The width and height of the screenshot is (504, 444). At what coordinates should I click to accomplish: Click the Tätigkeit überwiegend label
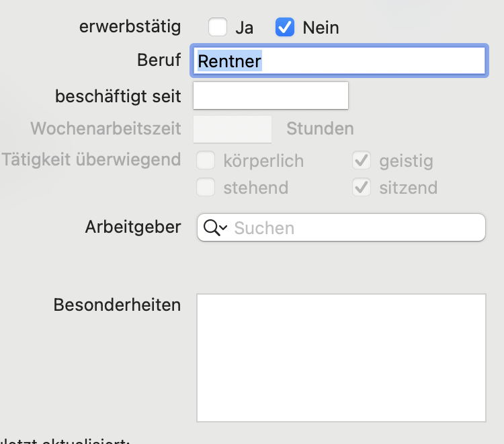(91, 160)
